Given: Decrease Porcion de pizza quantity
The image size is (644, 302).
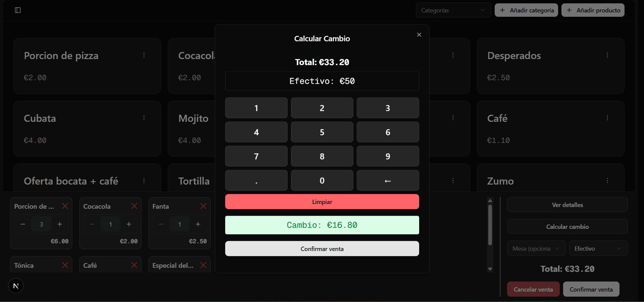Looking at the screenshot, I should [22, 224].
